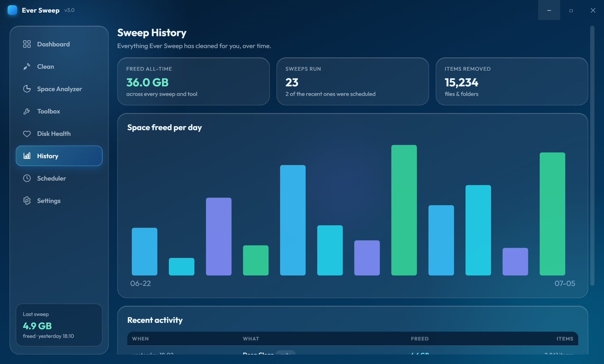Open the Toolbox section

(x=59, y=111)
